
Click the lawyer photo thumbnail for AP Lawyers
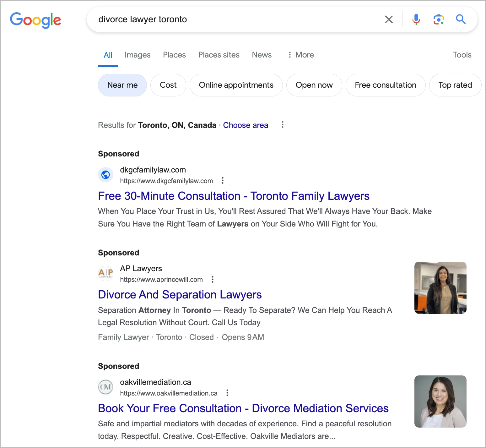pos(440,287)
